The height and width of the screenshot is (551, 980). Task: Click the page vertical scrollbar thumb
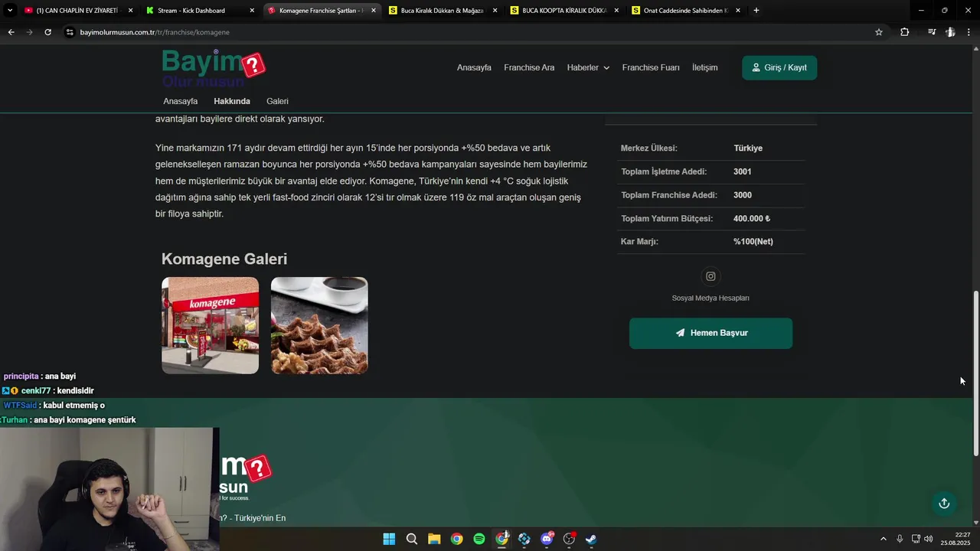[x=975, y=373]
